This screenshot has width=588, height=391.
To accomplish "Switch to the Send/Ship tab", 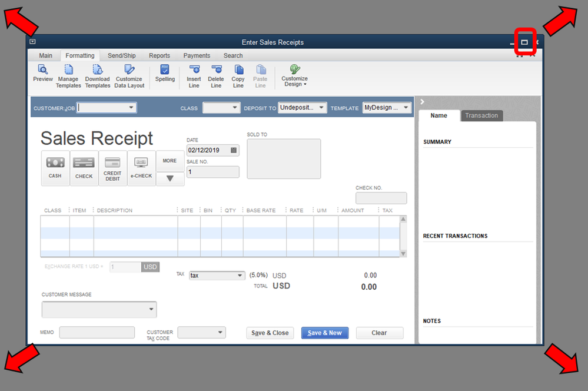I will click(121, 55).
